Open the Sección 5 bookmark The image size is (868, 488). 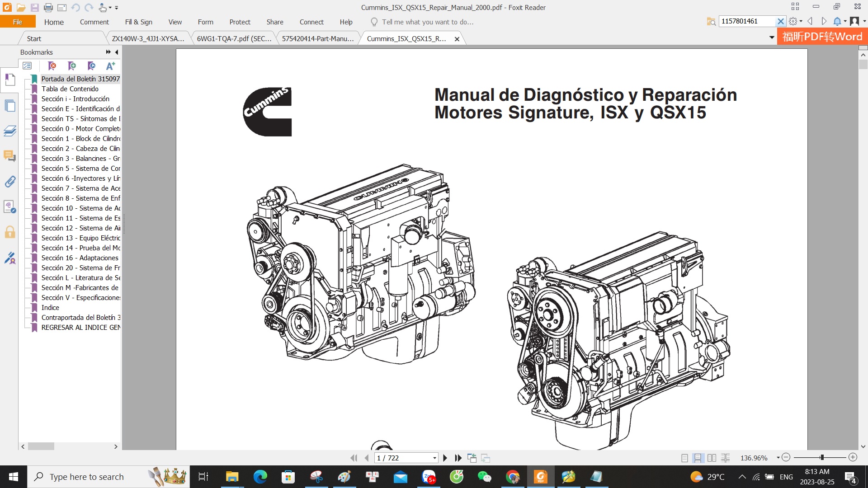pyautogui.click(x=80, y=168)
